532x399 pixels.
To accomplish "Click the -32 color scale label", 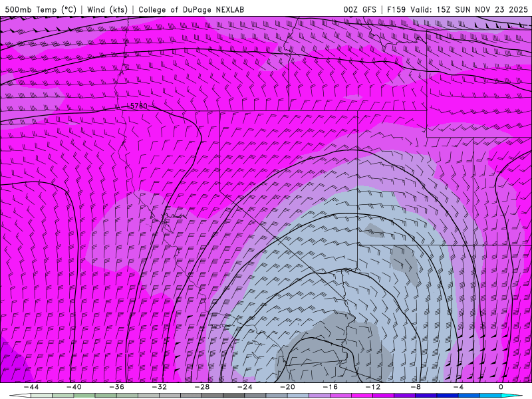I will 159,387.
